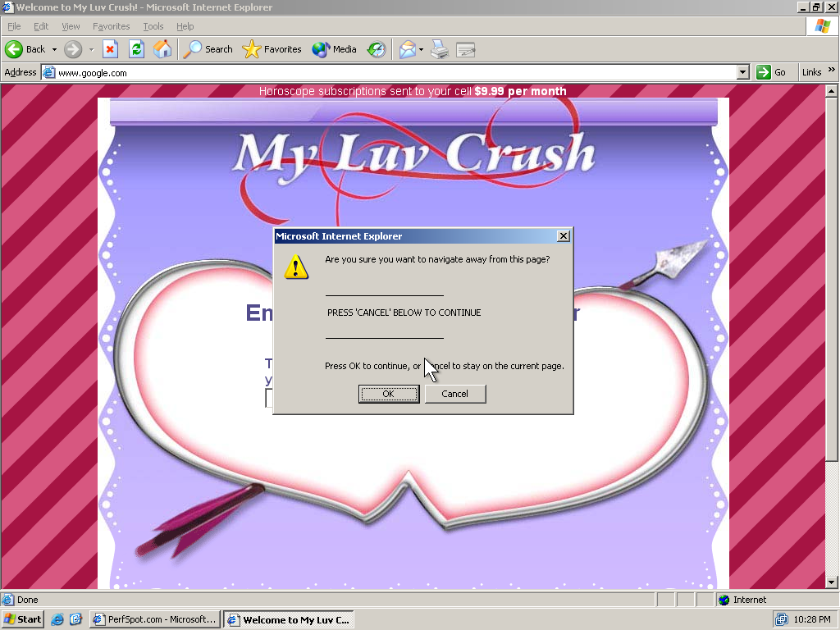Click the vertical scrollbar thumb

831,279
